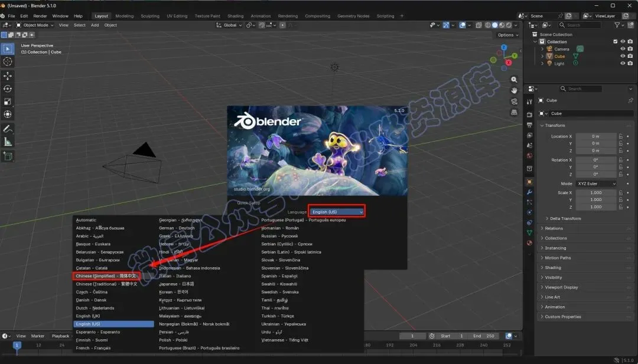The image size is (638, 364).
Task: Toggle camera view icon in viewport
Action: pyautogui.click(x=514, y=101)
